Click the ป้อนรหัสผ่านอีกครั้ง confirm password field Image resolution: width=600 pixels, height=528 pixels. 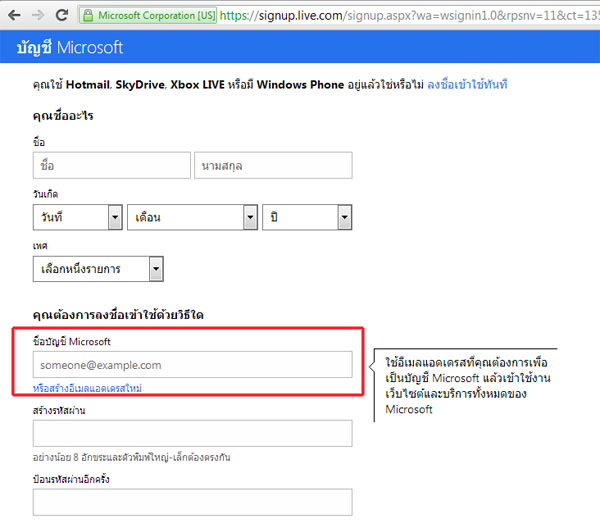coord(192,502)
